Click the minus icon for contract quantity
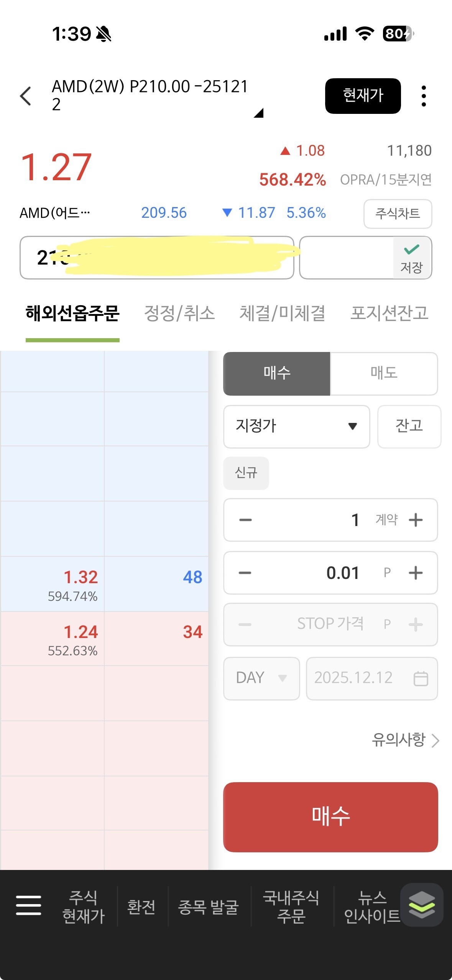 [x=245, y=520]
